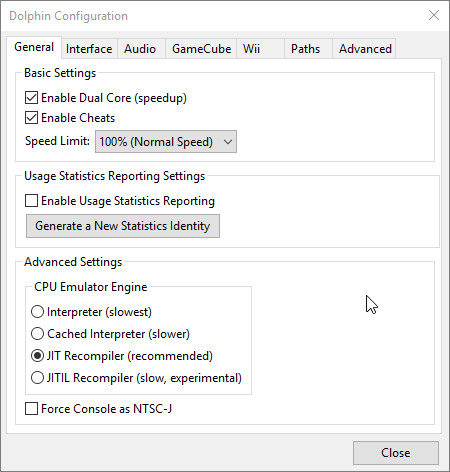
Task: Click Generate a New Statistics Identity
Action: point(123,226)
